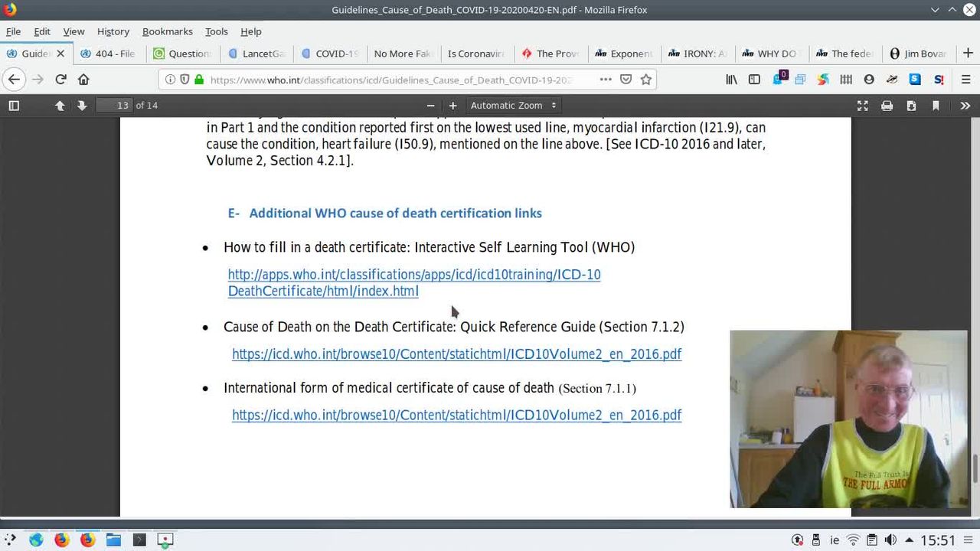Open page actions three-dot menu
Screen dimensions: 980x551
606,80
